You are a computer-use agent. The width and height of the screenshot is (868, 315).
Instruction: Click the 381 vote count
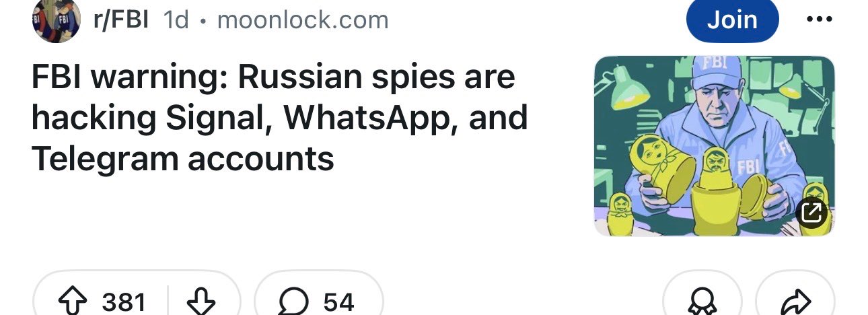tap(124, 302)
